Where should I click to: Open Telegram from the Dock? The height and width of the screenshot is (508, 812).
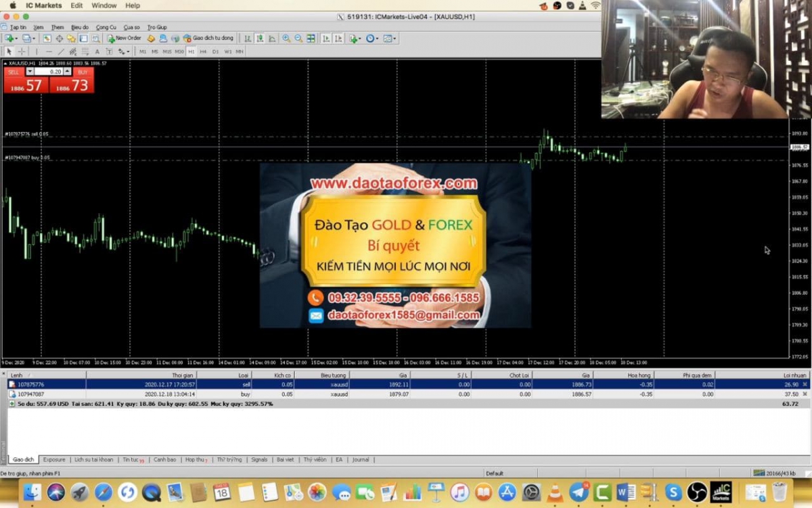click(x=580, y=492)
